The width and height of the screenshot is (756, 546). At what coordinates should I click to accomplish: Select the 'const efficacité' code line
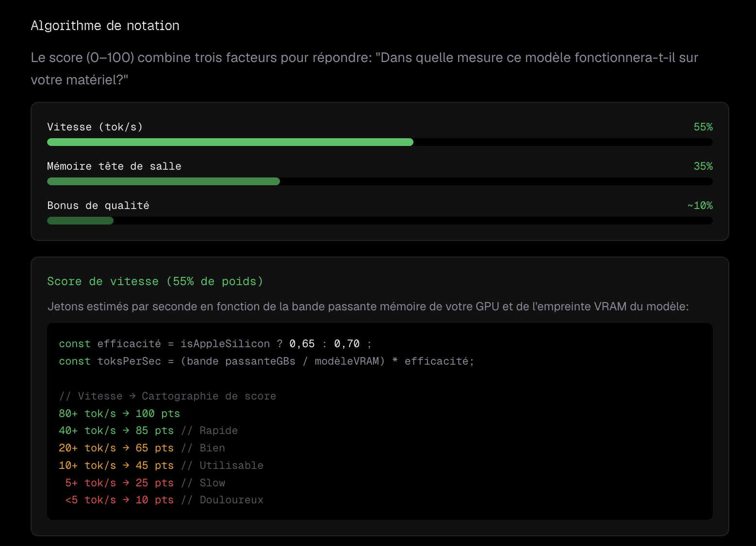pyautogui.click(x=215, y=343)
